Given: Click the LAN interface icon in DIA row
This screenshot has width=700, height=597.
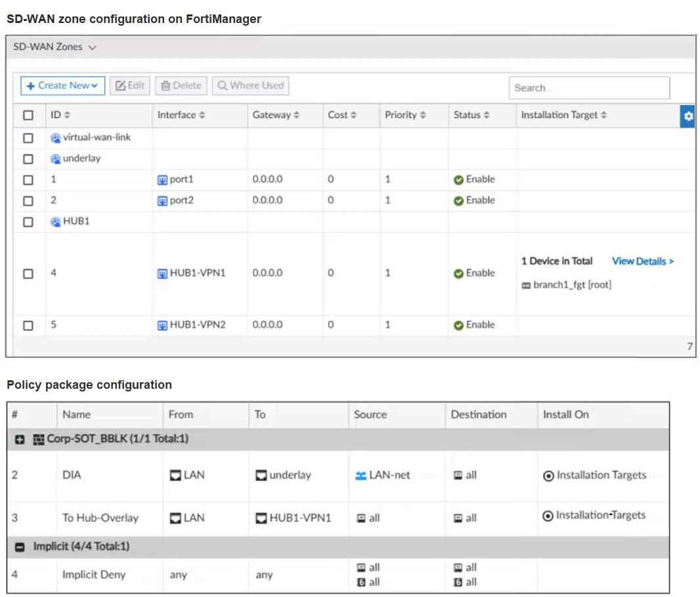Looking at the screenshot, I should [x=175, y=475].
